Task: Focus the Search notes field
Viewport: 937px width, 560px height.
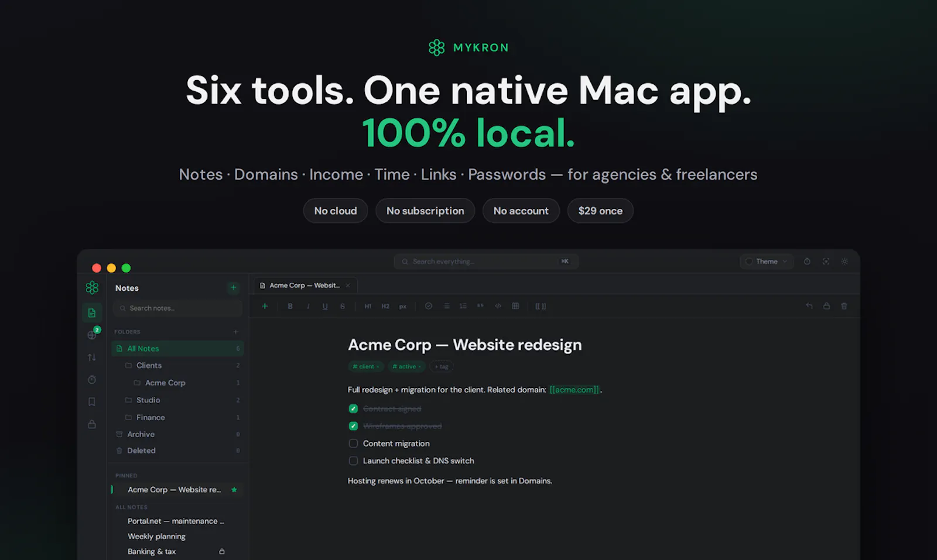Action: point(178,308)
